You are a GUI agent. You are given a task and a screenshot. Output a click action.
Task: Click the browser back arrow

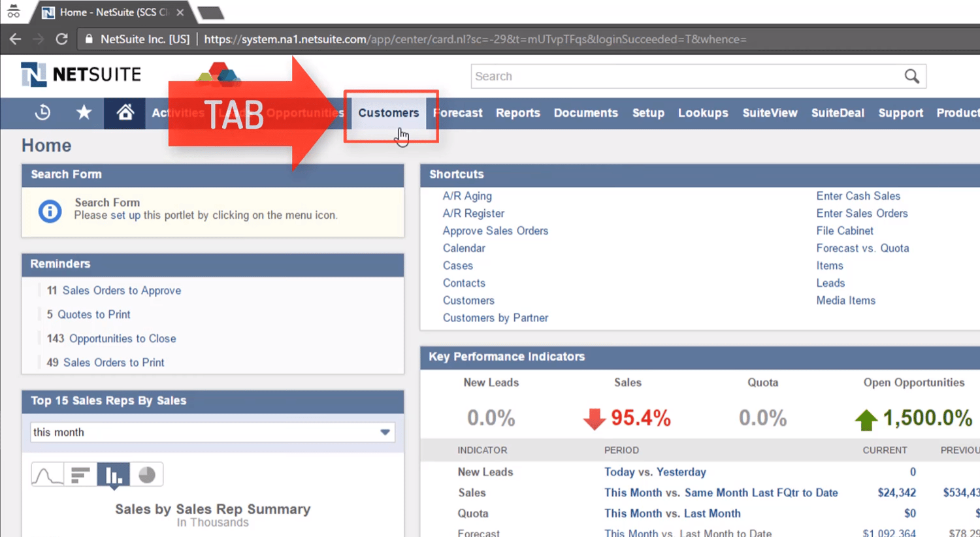point(15,39)
